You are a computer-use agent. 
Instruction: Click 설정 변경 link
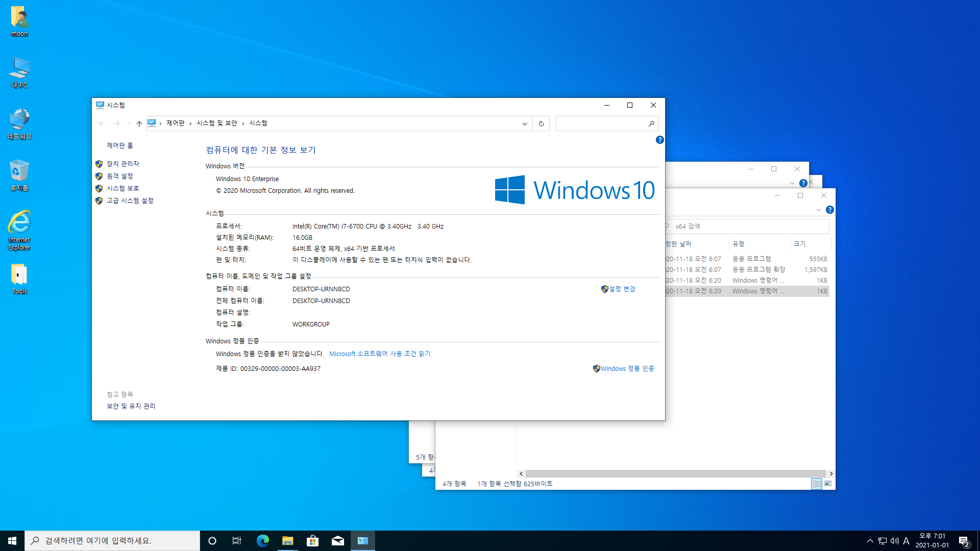(x=622, y=289)
